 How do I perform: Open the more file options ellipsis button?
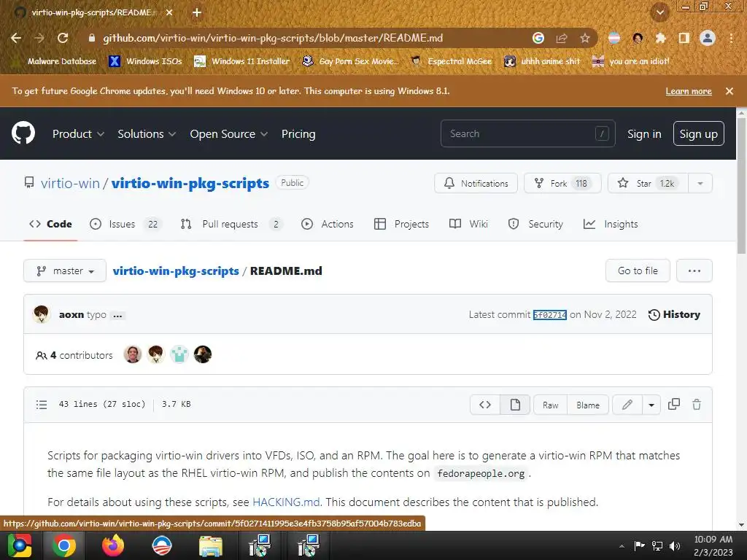click(x=694, y=271)
